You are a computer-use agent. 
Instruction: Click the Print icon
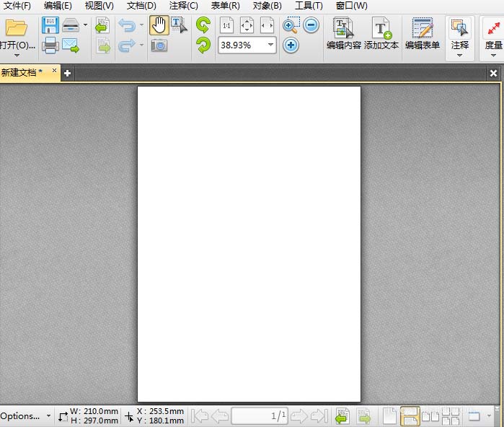[50, 45]
